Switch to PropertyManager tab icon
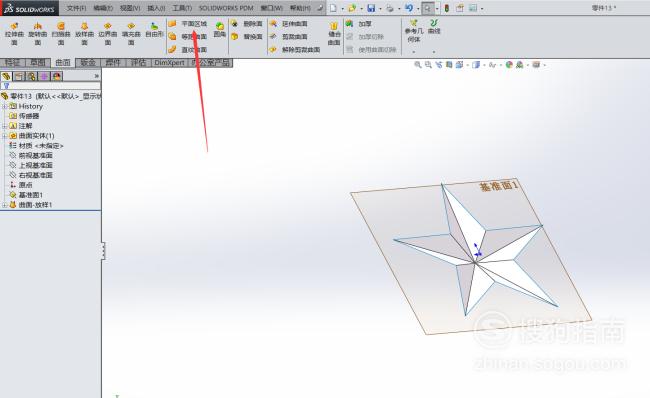This screenshot has height=398, width=650. (x=19, y=76)
